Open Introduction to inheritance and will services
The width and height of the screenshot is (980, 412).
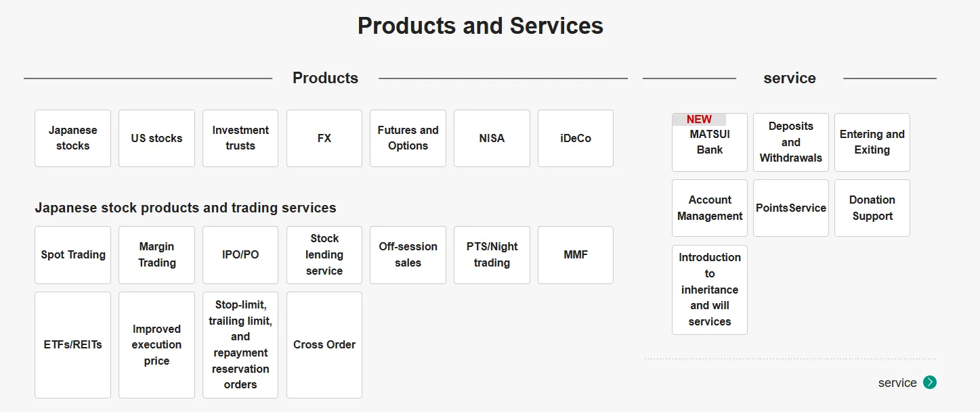[x=710, y=290]
